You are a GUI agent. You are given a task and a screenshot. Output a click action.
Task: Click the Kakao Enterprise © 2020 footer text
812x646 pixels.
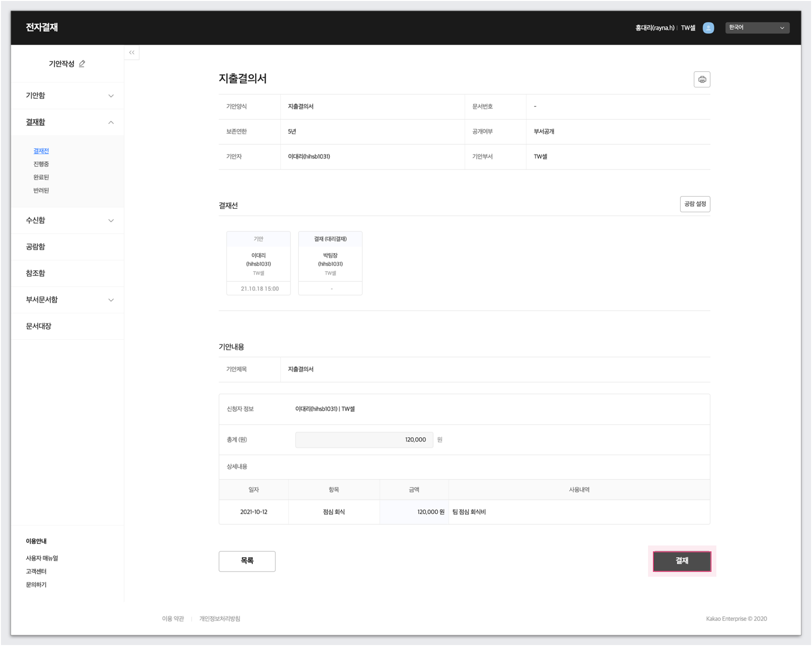736,619
